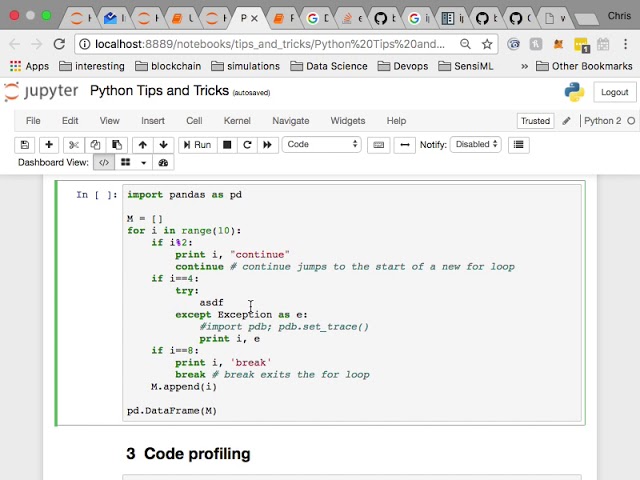
Task: Click the '3 Code profiling' heading
Action: point(188,453)
